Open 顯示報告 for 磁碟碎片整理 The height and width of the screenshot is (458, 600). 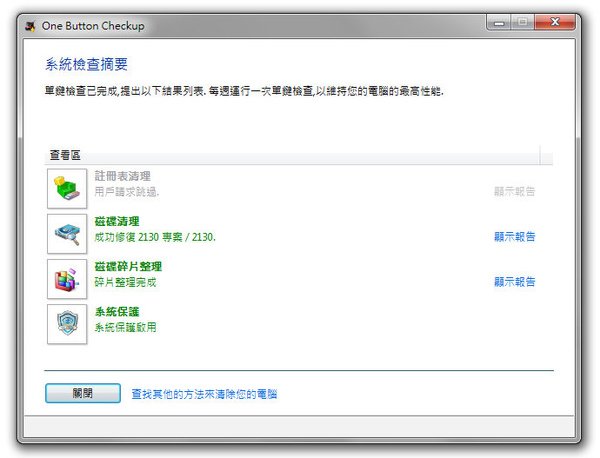tap(514, 282)
